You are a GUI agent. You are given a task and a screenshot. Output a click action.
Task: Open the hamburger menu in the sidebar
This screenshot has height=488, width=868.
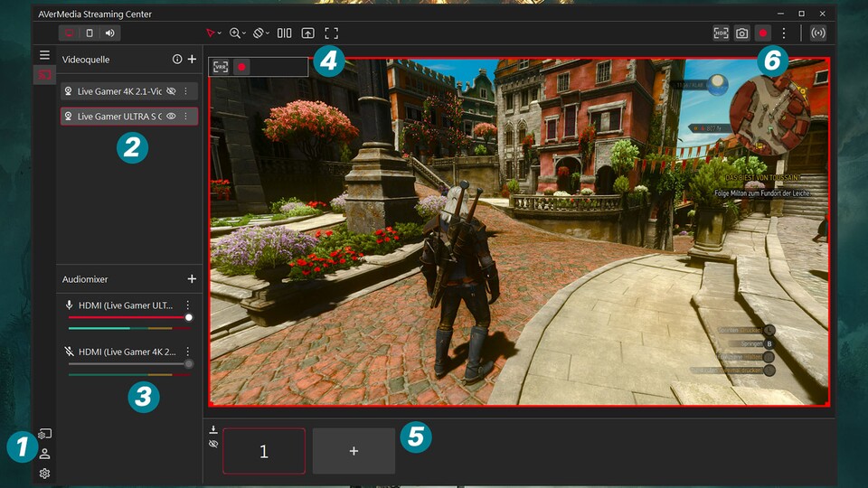[x=44, y=55]
